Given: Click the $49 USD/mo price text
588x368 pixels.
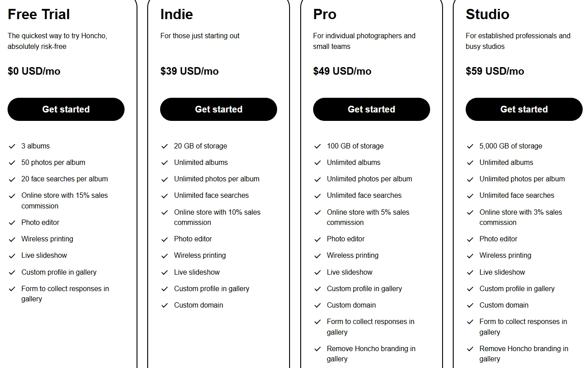Looking at the screenshot, I should 342,71.
